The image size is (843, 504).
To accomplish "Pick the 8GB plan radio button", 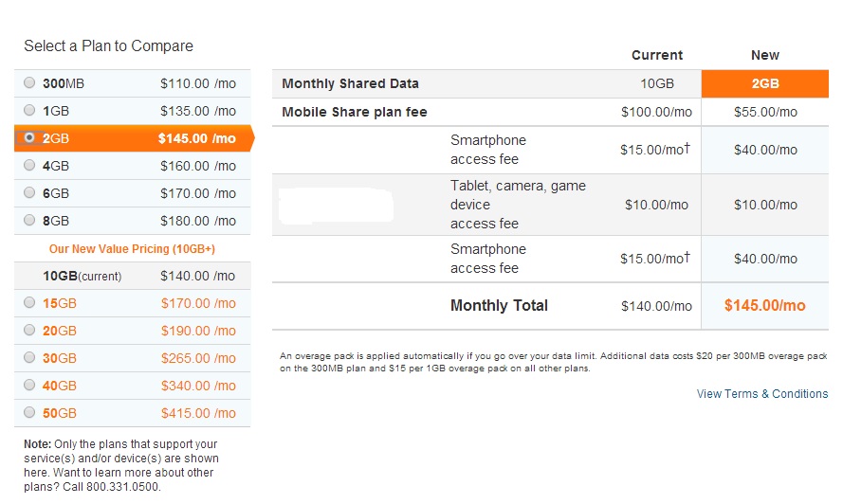I will click(x=29, y=220).
